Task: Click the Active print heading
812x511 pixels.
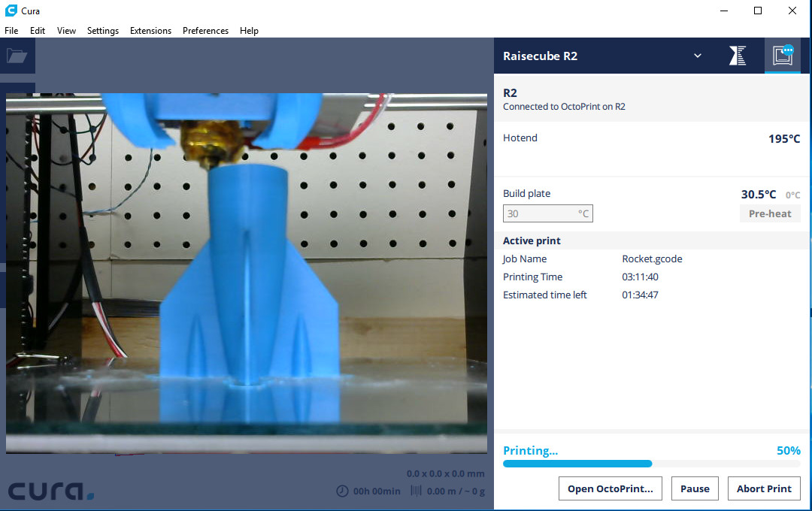Action: pos(532,240)
